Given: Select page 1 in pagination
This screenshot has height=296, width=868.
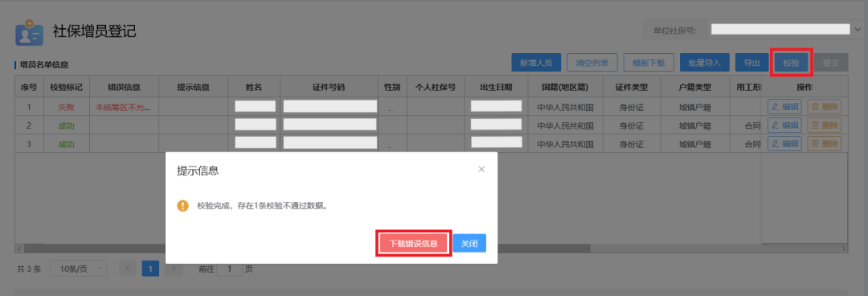Looking at the screenshot, I should point(150,269).
